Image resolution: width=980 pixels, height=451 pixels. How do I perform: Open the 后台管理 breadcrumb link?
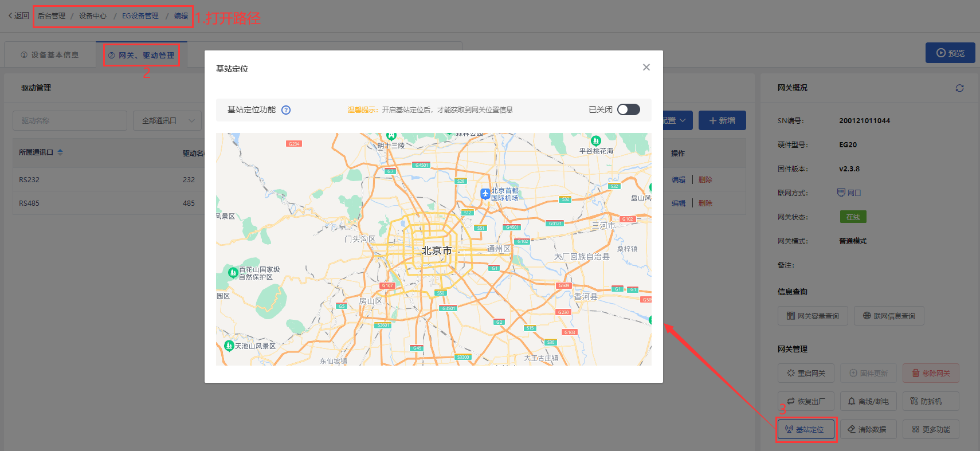point(52,16)
